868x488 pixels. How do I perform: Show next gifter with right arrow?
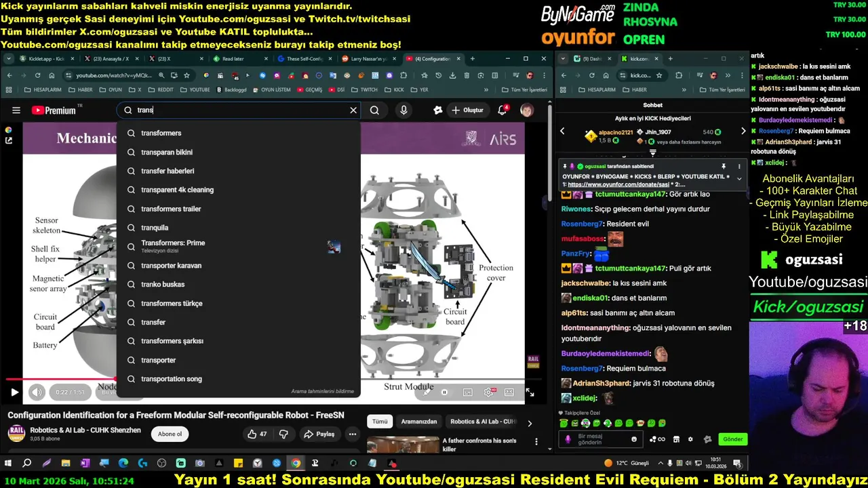[743, 131]
